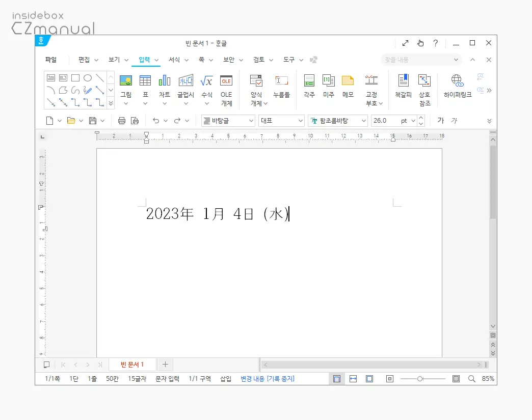The width and height of the screenshot is (532, 420).
Task: Toggle 변경 내용 [기록 중지] tracking
Action: (267, 379)
